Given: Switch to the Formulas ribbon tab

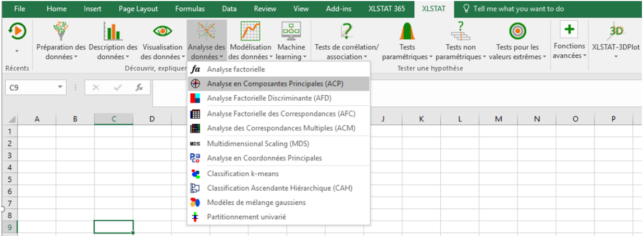Looking at the screenshot, I should 190,9.
